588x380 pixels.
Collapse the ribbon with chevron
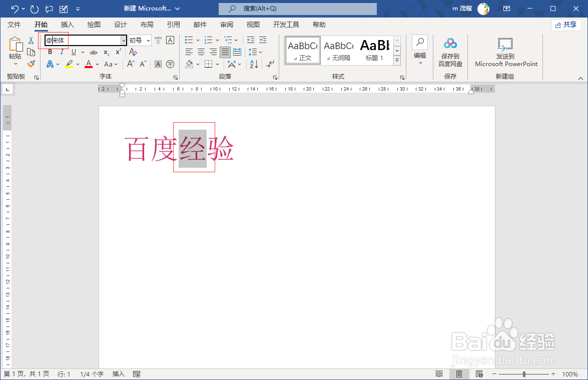(580, 78)
